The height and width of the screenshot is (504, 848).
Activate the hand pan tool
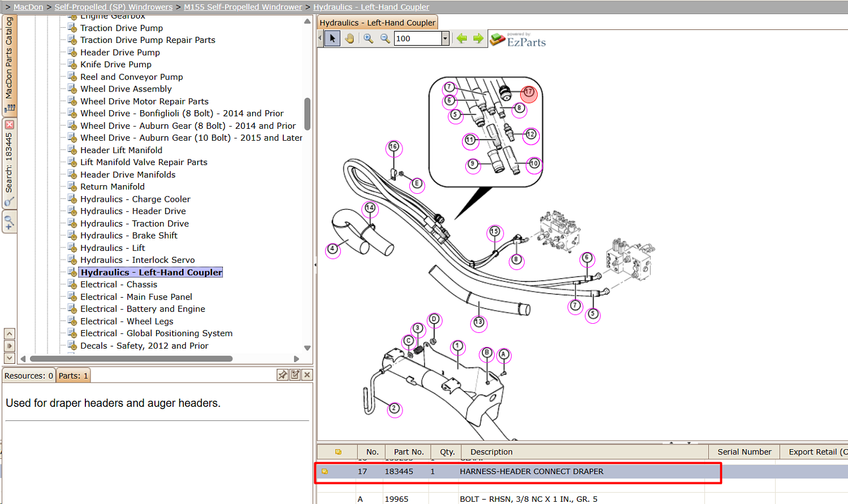[350, 38]
